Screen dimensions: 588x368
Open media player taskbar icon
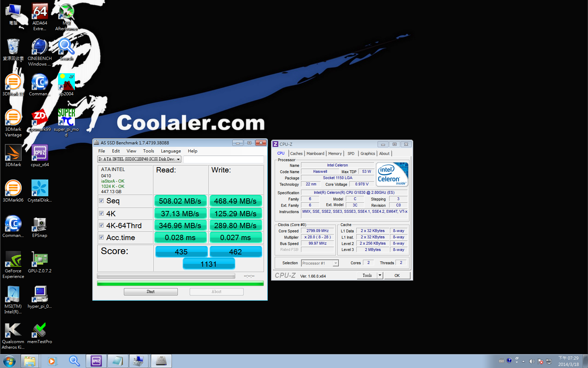52,361
